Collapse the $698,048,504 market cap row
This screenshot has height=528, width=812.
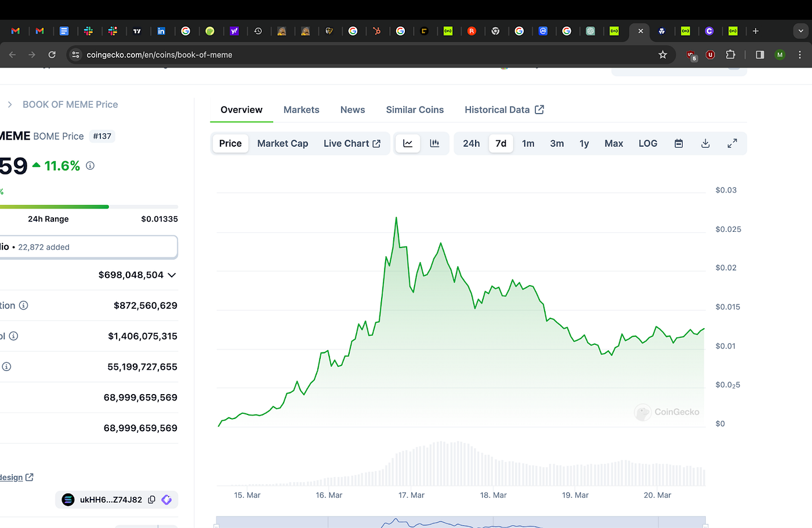(x=172, y=275)
